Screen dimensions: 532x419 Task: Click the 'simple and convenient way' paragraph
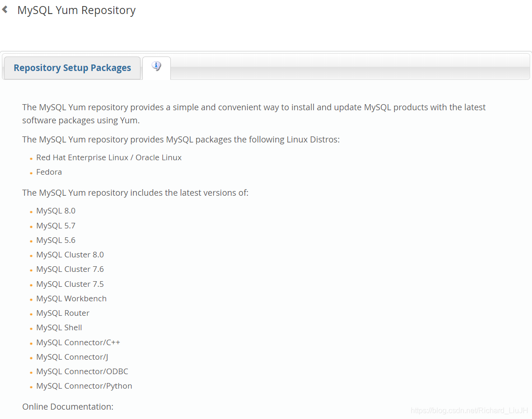(x=254, y=114)
